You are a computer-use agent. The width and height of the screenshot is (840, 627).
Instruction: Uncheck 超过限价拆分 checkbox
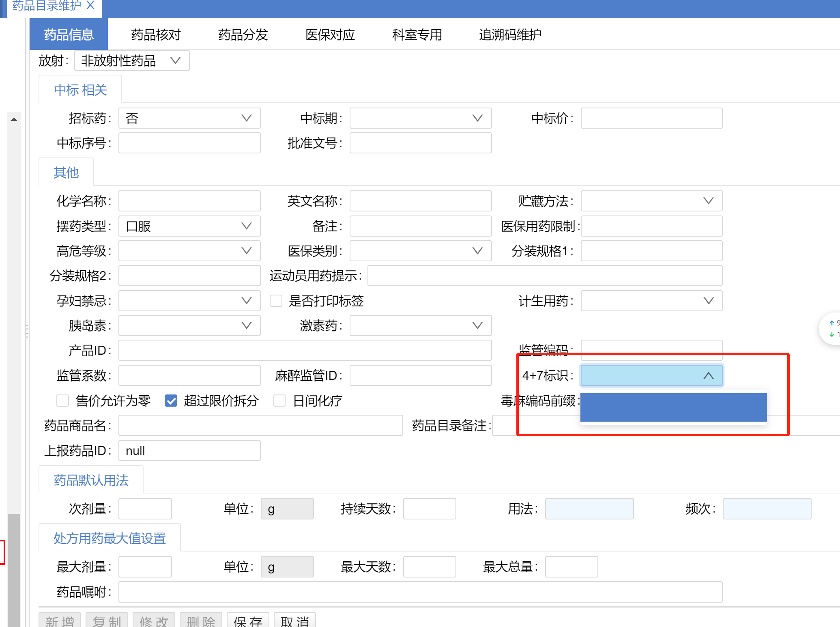[x=171, y=401]
